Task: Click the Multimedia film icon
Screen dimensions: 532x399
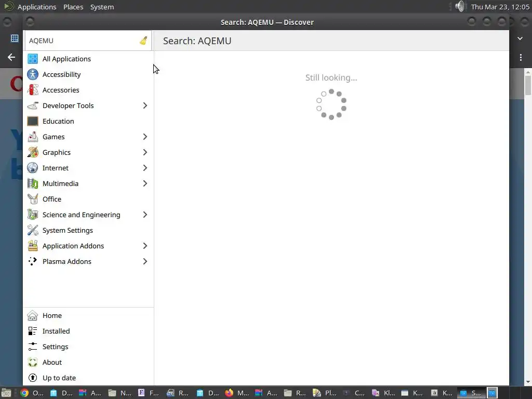Action: tap(33, 183)
